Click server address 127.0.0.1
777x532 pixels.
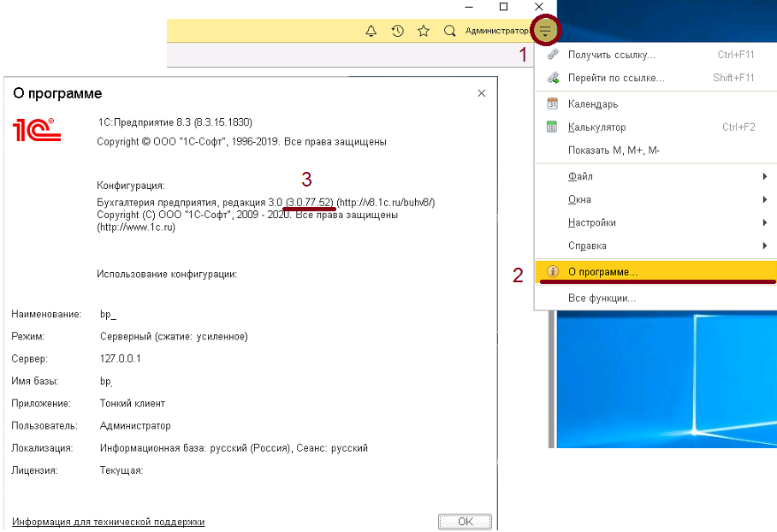(x=121, y=358)
